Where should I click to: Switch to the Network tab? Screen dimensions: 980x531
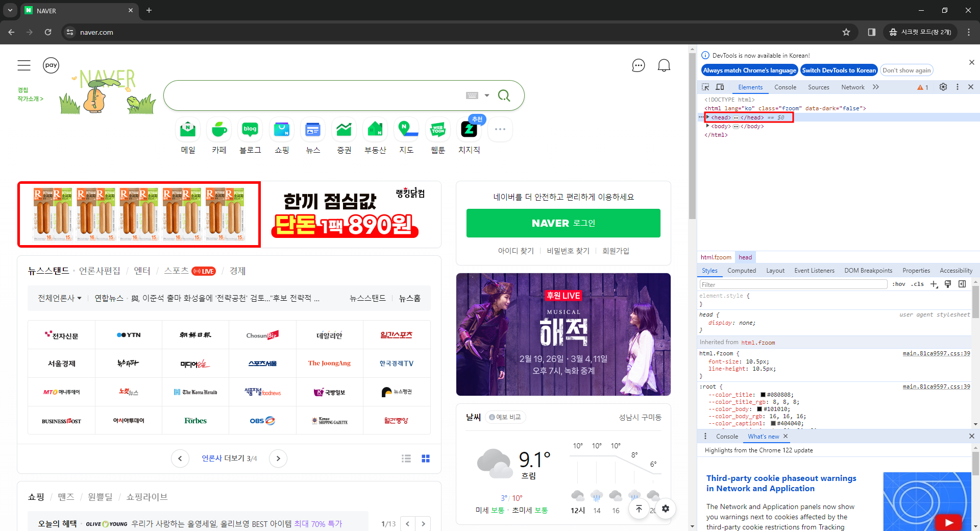pyautogui.click(x=853, y=87)
